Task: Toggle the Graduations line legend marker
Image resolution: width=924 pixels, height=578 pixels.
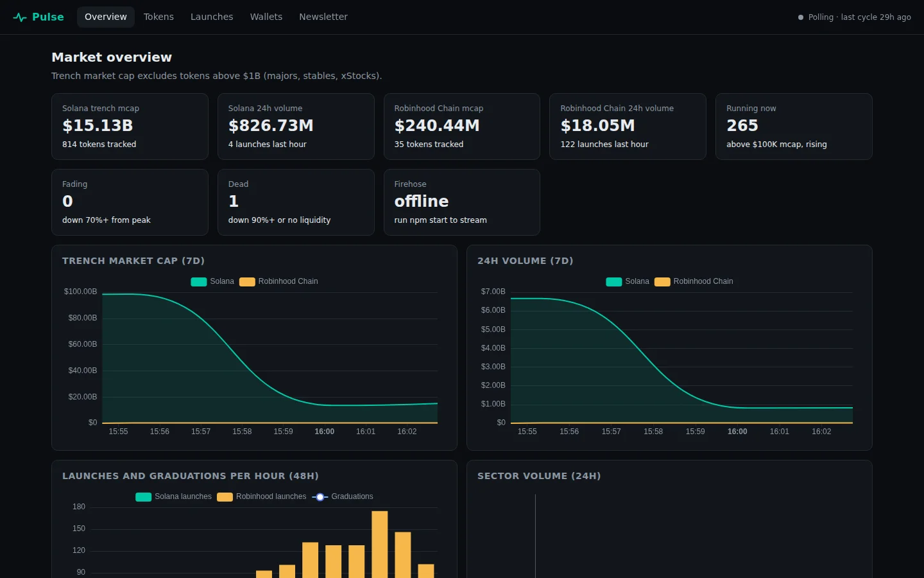Action: (320, 497)
